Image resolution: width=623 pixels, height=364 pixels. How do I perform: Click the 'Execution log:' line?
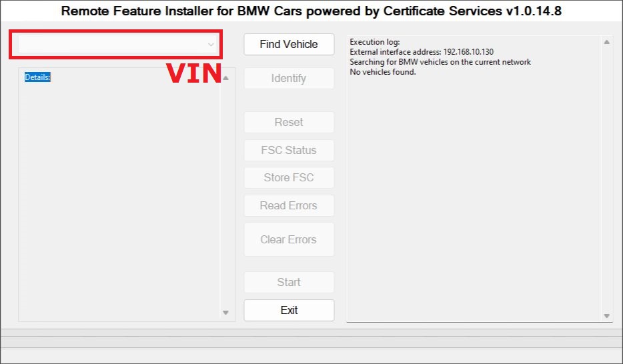(x=375, y=42)
